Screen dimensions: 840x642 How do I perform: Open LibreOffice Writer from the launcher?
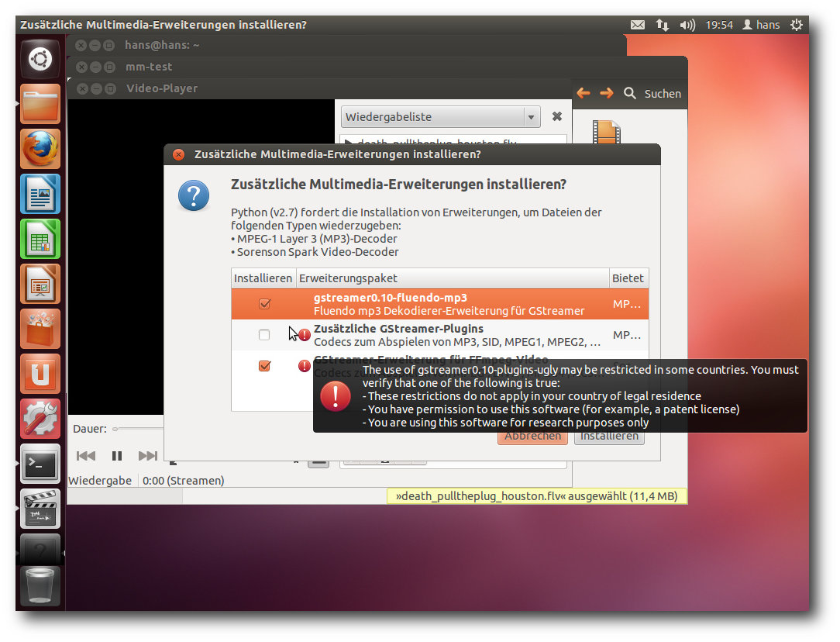pyautogui.click(x=40, y=194)
